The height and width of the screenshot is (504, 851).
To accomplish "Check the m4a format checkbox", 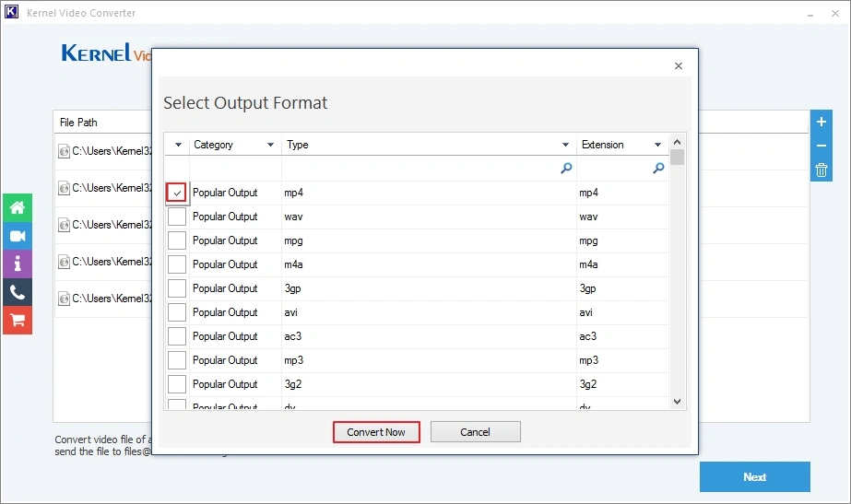I will (177, 264).
